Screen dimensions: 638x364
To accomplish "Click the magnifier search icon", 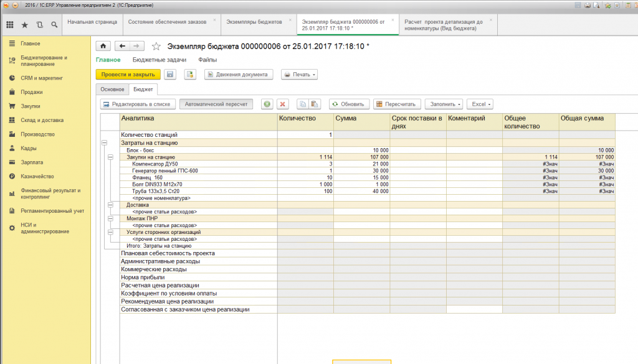I will (x=55, y=25).
